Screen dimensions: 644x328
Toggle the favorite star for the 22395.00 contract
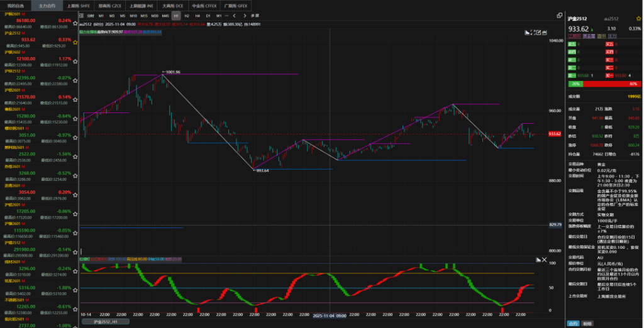tap(75, 81)
